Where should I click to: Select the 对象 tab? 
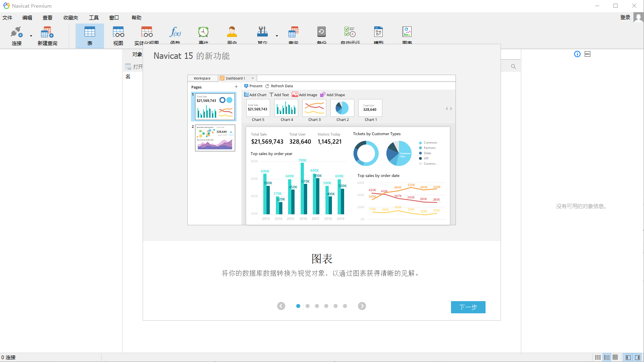pyautogui.click(x=137, y=54)
